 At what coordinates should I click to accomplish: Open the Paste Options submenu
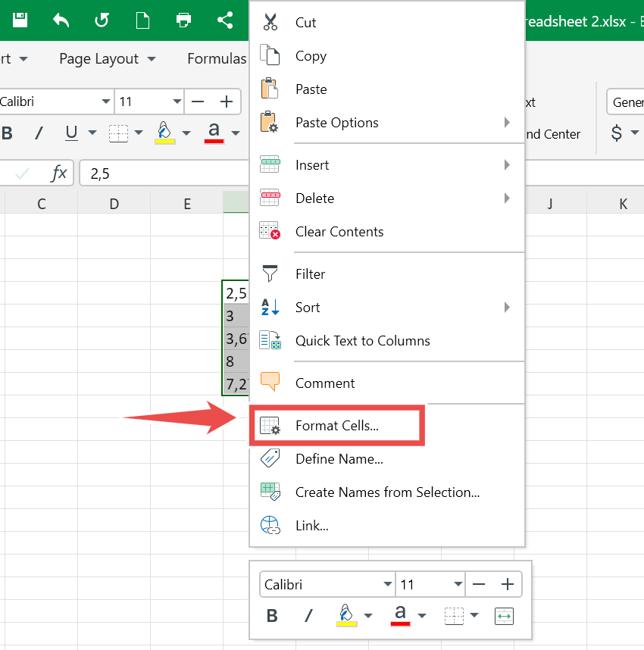coord(387,122)
